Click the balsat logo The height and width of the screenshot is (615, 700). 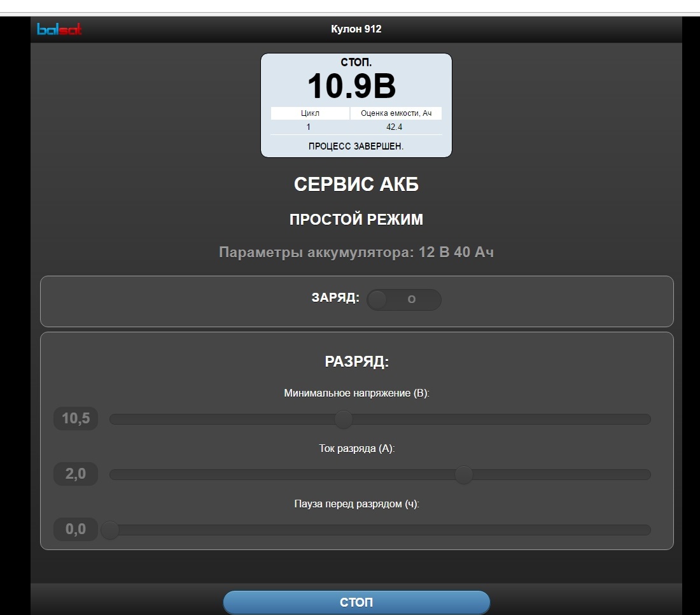(59, 29)
